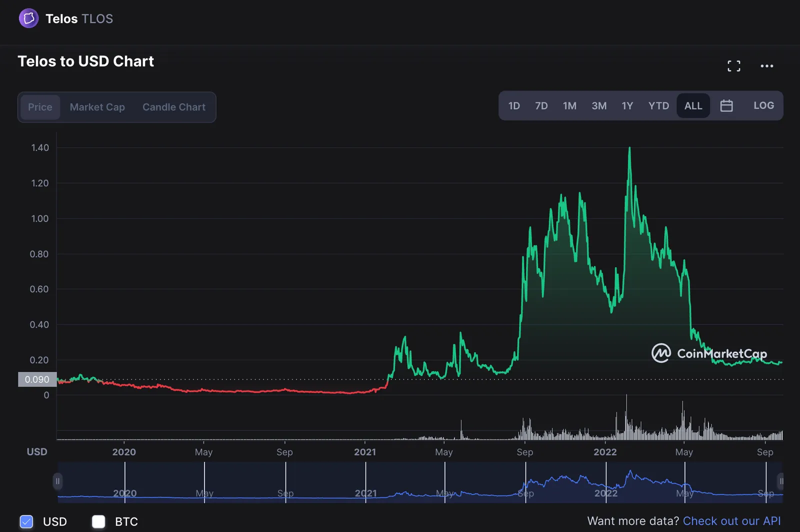Switch to the Market Cap tab
Image resolution: width=800 pixels, height=532 pixels.
[x=97, y=107]
